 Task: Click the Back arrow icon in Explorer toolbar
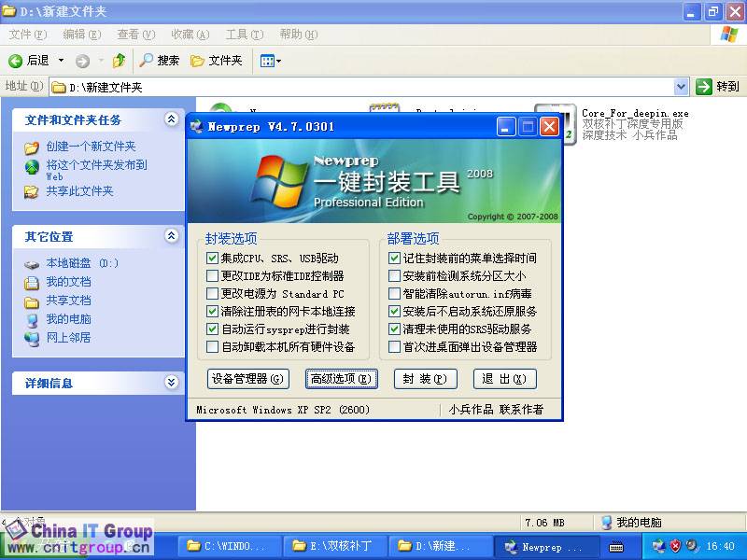15,61
